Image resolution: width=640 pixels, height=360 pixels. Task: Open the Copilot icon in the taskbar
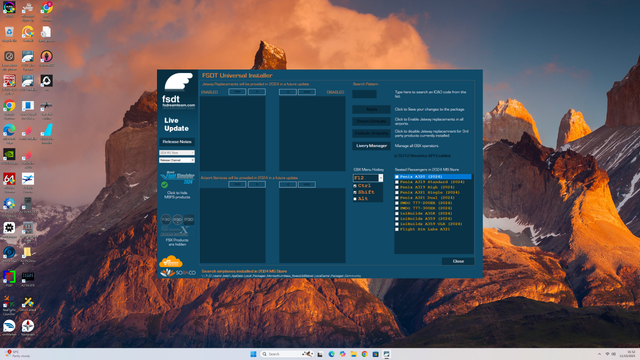click(x=342, y=354)
